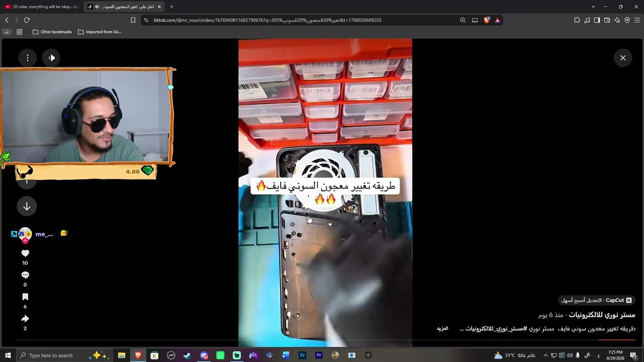Open Brave Shields panel
This screenshot has width=644, height=362.
click(487, 20)
